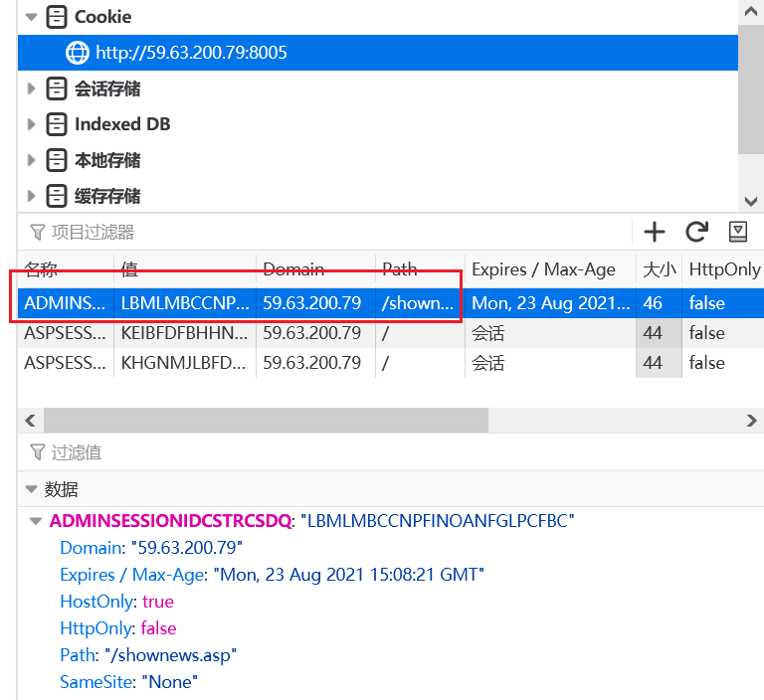The width and height of the screenshot is (764, 700).
Task: Click the /shown... path cell
Action: [x=420, y=303]
